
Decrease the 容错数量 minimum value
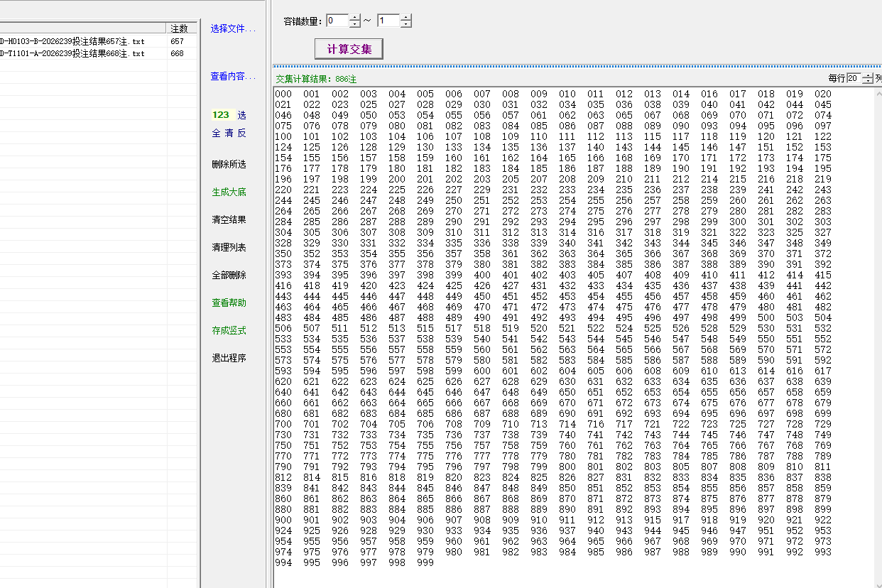pos(355,24)
